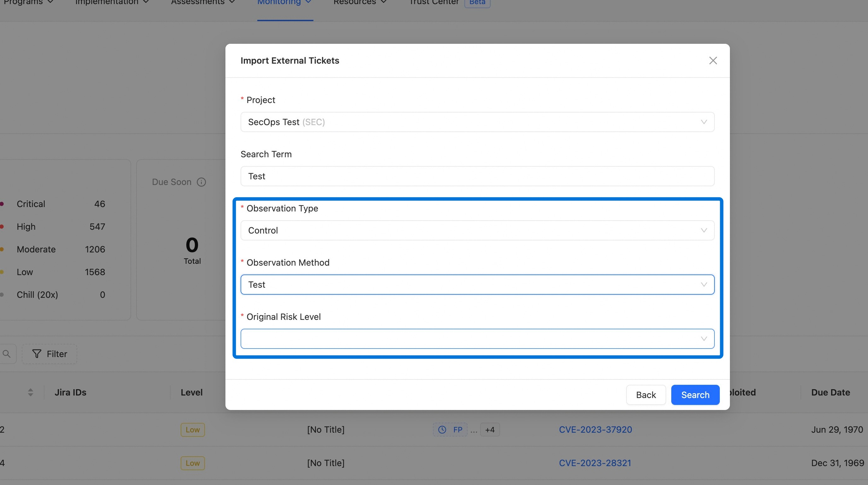Close the Import External Tickets dialog
Image resolution: width=868 pixels, height=485 pixels.
(713, 61)
